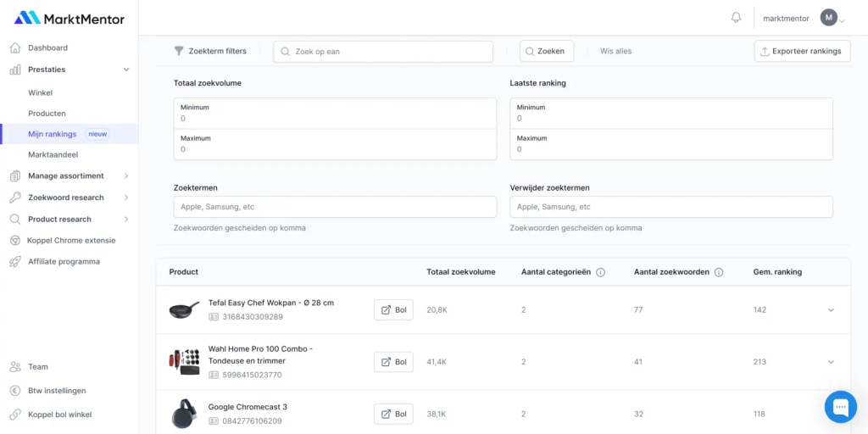
Task: Click the Wahl tondeuse product thumbnail
Action: pos(184,362)
